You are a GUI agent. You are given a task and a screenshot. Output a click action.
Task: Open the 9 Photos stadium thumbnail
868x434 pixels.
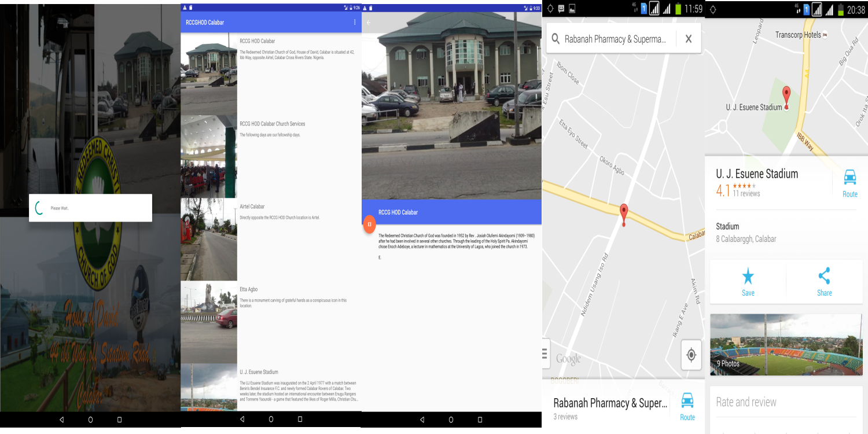pyautogui.click(x=785, y=345)
